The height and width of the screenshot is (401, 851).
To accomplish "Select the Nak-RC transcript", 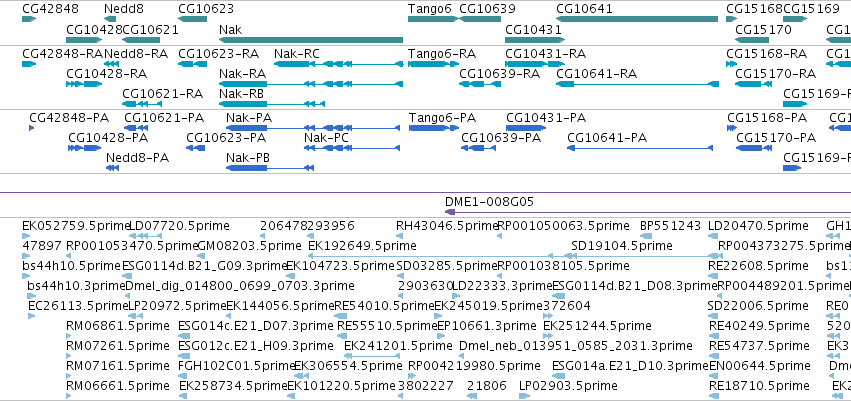I will [339, 64].
